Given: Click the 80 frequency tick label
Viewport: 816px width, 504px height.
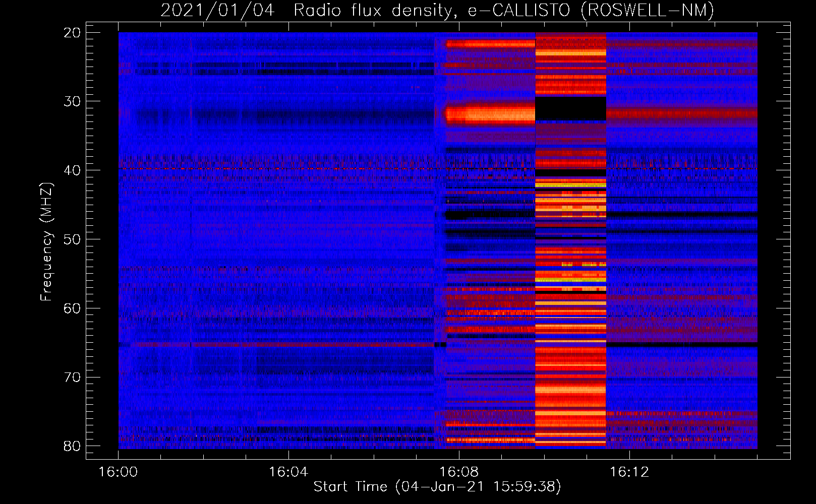Looking at the screenshot, I should [x=72, y=446].
